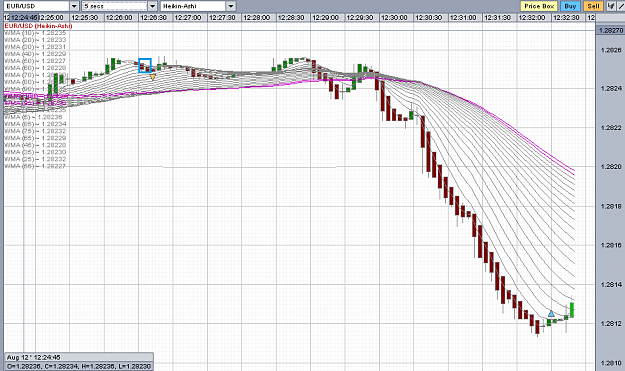The image size is (625, 371).
Task: Select the WMA (5) legend entry
Action: point(33,117)
